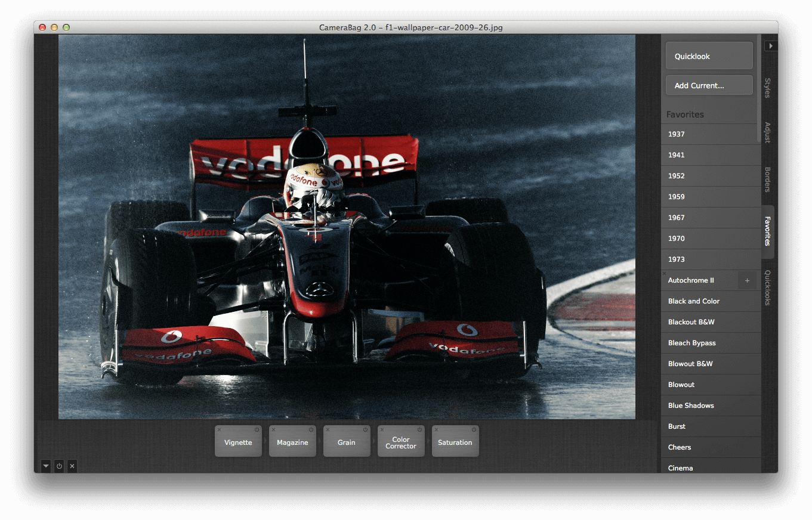The width and height of the screenshot is (812, 520).
Task: Select the Cinema style
Action: pyautogui.click(x=711, y=466)
